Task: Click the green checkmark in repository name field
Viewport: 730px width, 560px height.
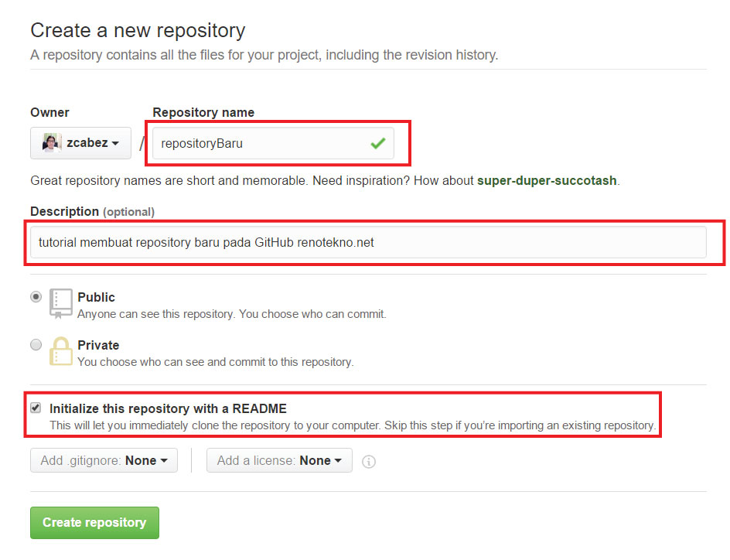Action: click(x=377, y=143)
